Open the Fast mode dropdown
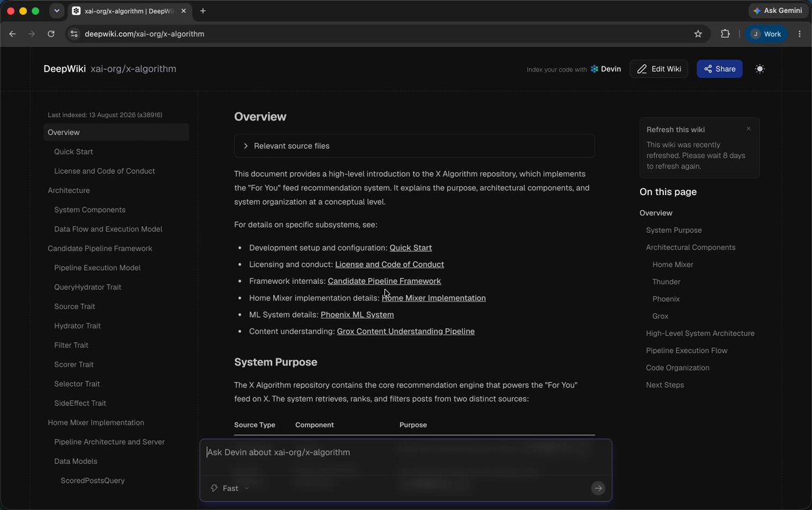The height and width of the screenshot is (510, 812). point(230,488)
